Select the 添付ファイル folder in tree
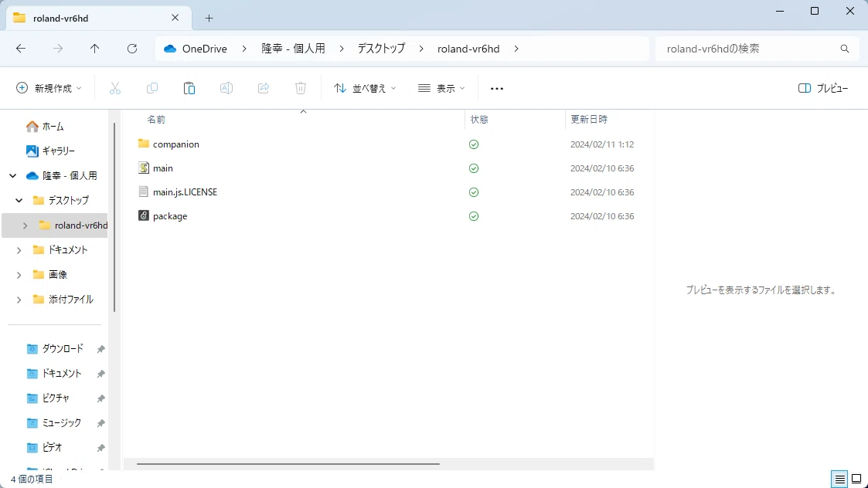868x488 pixels. coord(63,300)
